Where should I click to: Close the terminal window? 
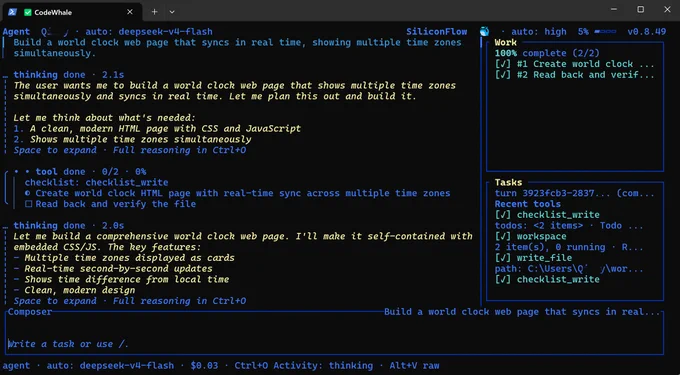pyautogui.click(x=667, y=9)
